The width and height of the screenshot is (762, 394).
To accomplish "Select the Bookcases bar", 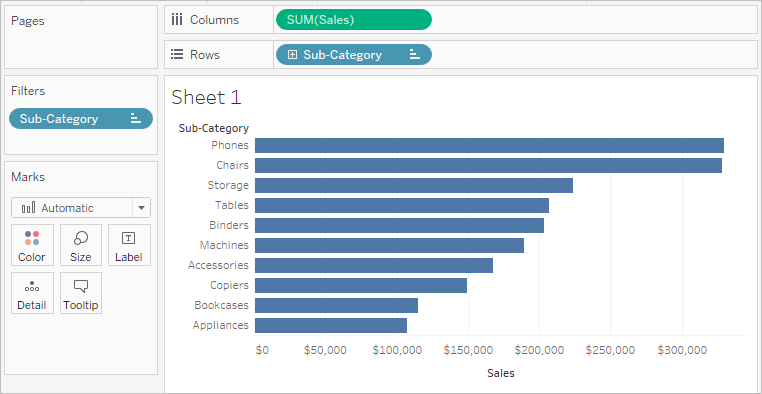I will coord(336,305).
